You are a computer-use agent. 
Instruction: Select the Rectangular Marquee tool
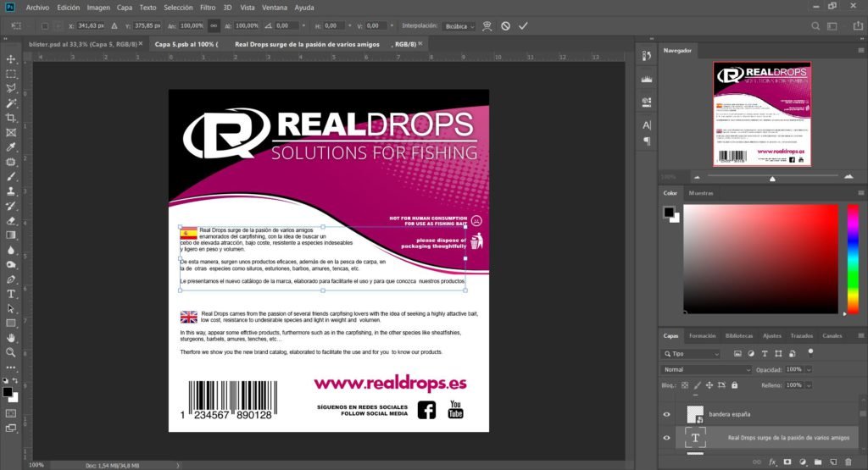(10, 74)
